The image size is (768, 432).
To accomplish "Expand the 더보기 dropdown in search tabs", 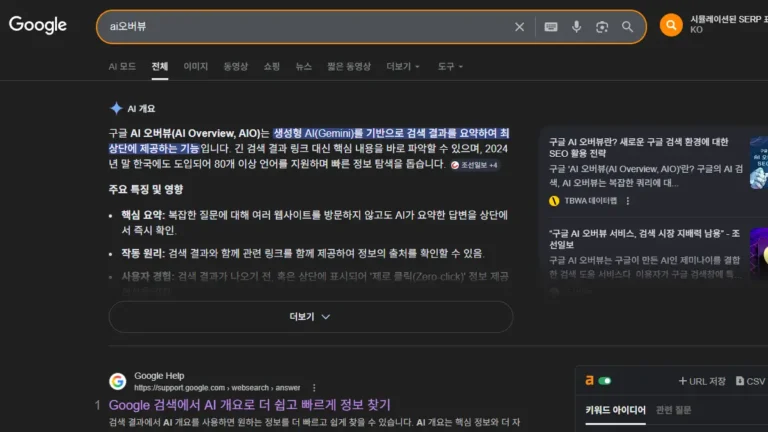I will coord(403,67).
